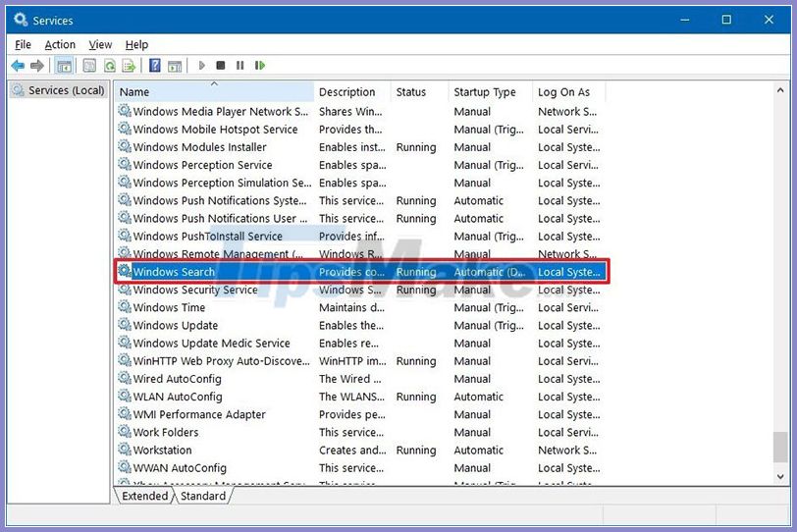Click gear icon beside WLAN AutoConfig

point(125,396)
